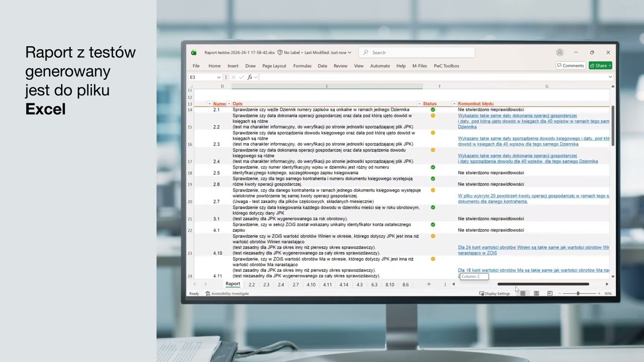Click into the Search box
This screenshot has height=362, width=644.
point(417,52)
